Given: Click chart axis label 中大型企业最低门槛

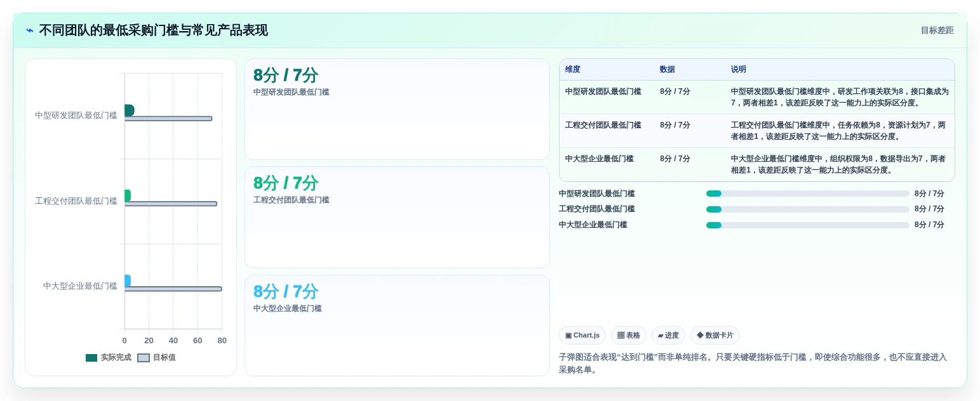Looking at the screenshot, I should 80,286.
